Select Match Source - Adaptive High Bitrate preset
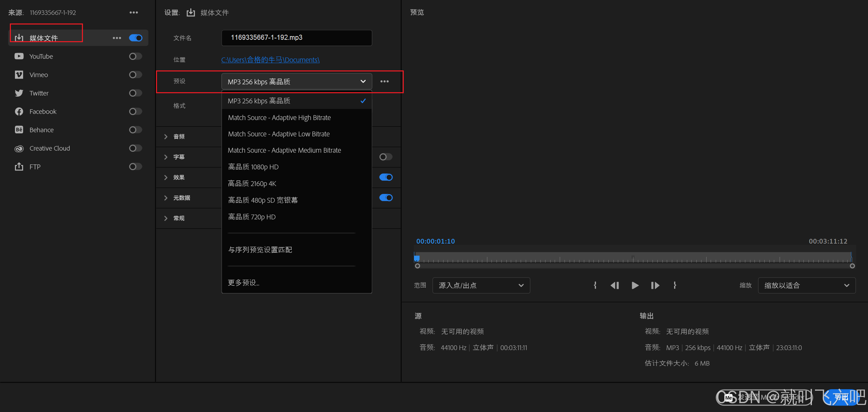 279,118
